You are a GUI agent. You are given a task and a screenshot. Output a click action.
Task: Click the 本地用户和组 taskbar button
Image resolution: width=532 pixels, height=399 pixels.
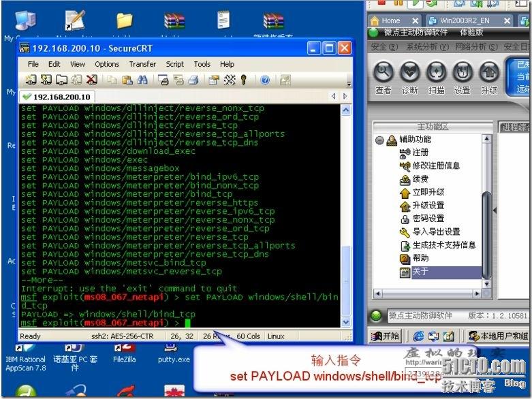point(497,336)
